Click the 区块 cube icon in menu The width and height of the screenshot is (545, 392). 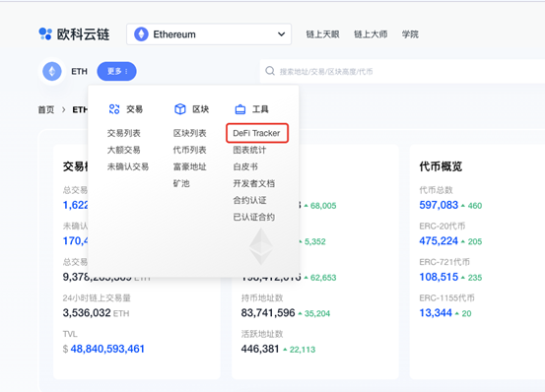click(180, 109)
